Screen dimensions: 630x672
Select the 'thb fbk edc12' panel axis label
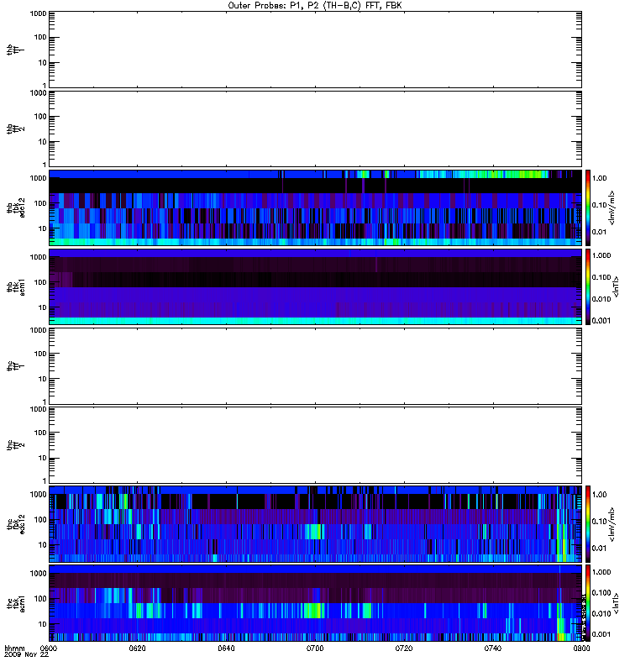pos(15,207)
